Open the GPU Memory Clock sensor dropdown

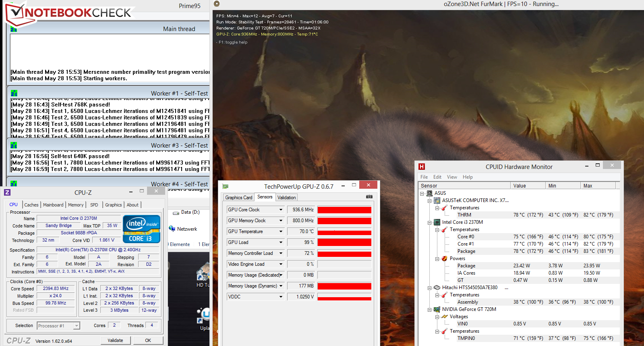coord(281,221)
